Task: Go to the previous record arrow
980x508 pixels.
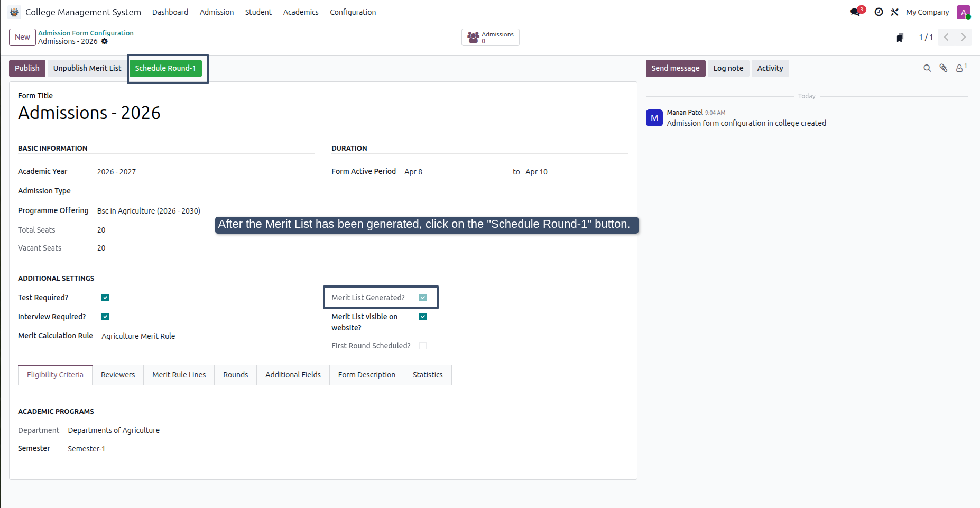Action: (946, 37)
